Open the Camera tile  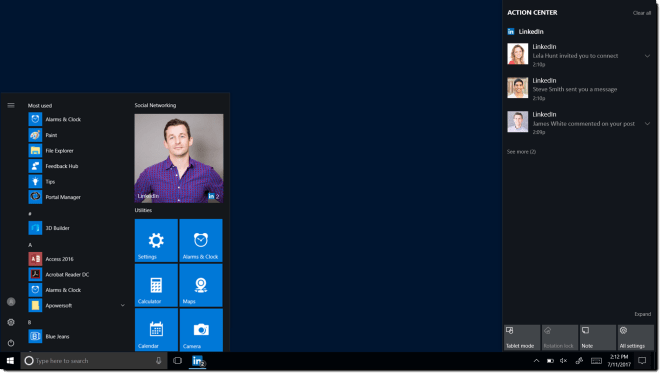click(x=202, y=331)
